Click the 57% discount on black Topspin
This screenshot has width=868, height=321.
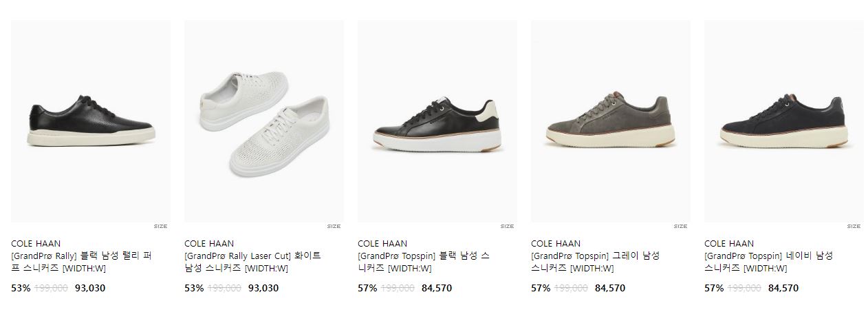pos(367,288)
